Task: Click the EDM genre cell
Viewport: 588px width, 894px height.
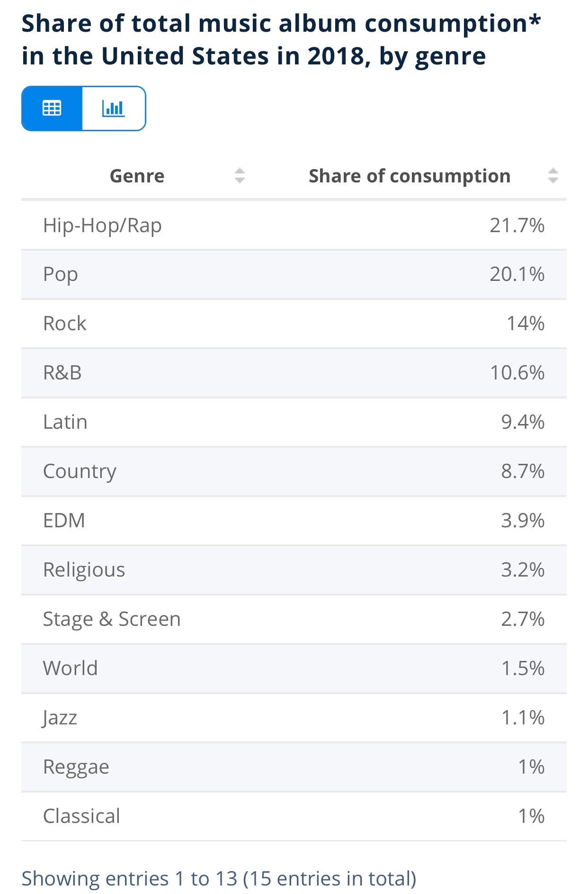Action: 64,521
